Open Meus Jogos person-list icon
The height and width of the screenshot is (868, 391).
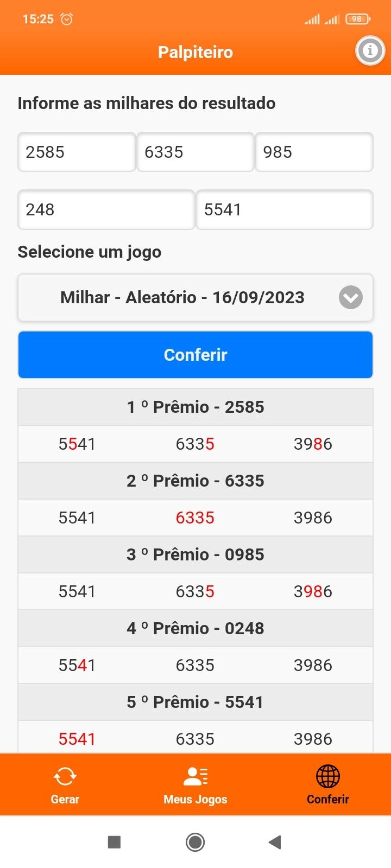(195, 776)
